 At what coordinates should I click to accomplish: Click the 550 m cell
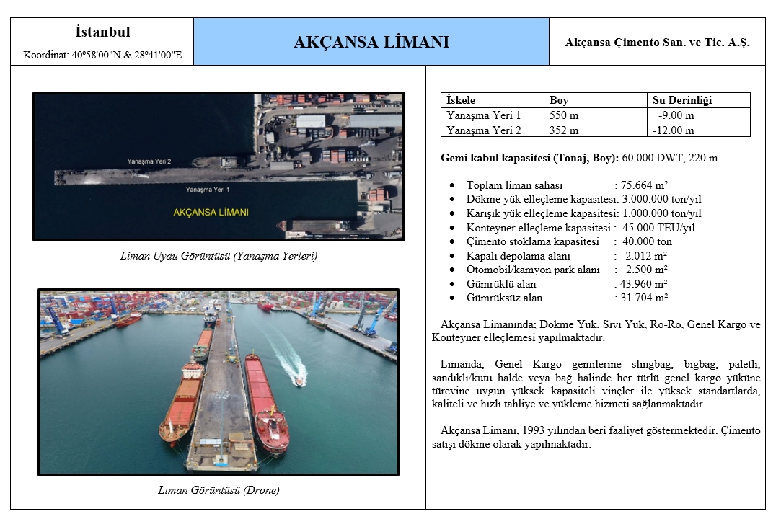pyautogui.click(x=595, y=115)
